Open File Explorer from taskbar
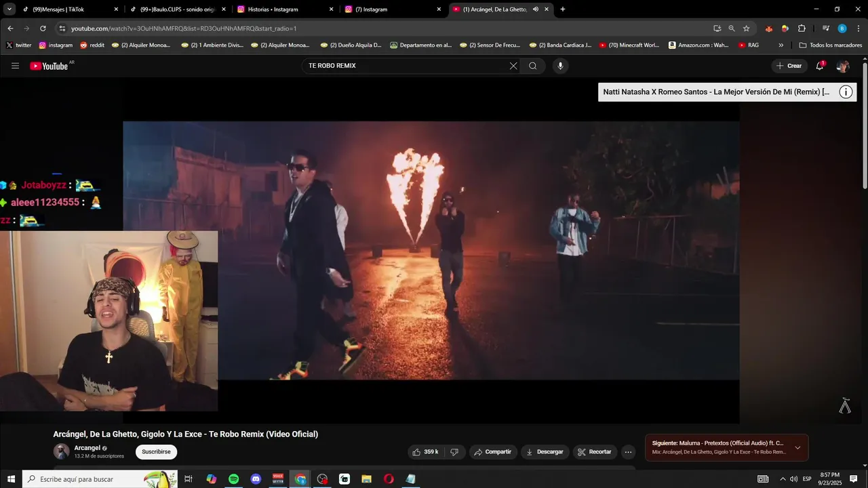 pos(366,479)
